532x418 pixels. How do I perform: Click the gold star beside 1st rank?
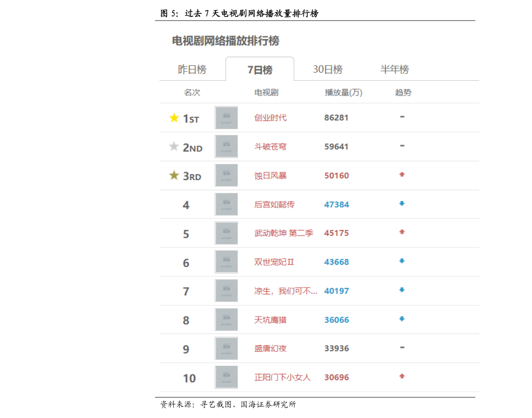[174, 118]
